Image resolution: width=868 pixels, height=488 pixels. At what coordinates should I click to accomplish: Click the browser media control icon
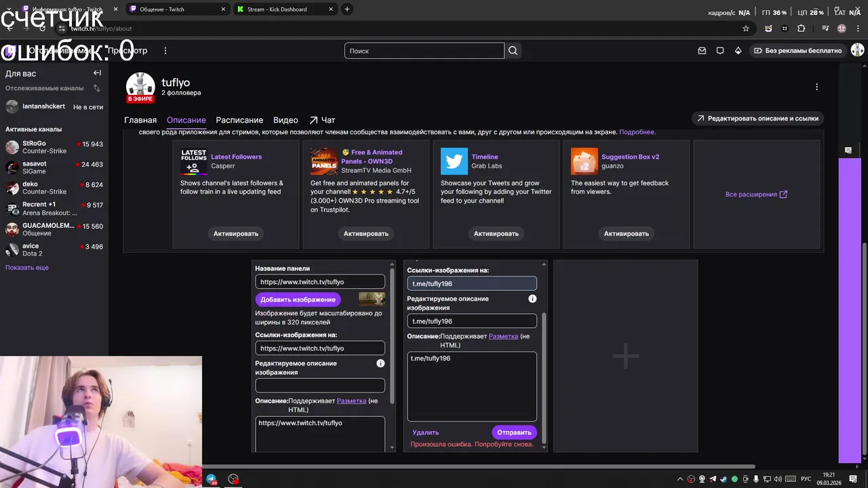[825, 28]
